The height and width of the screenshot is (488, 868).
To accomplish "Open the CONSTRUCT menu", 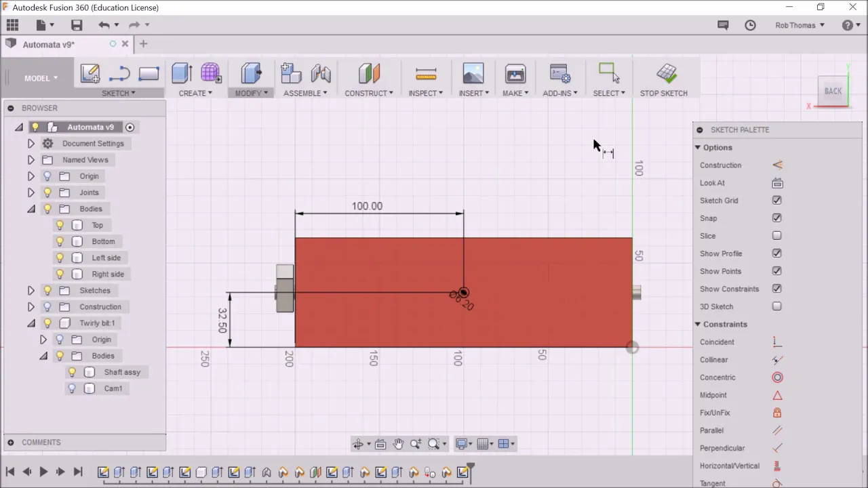I will pos(369,94).
